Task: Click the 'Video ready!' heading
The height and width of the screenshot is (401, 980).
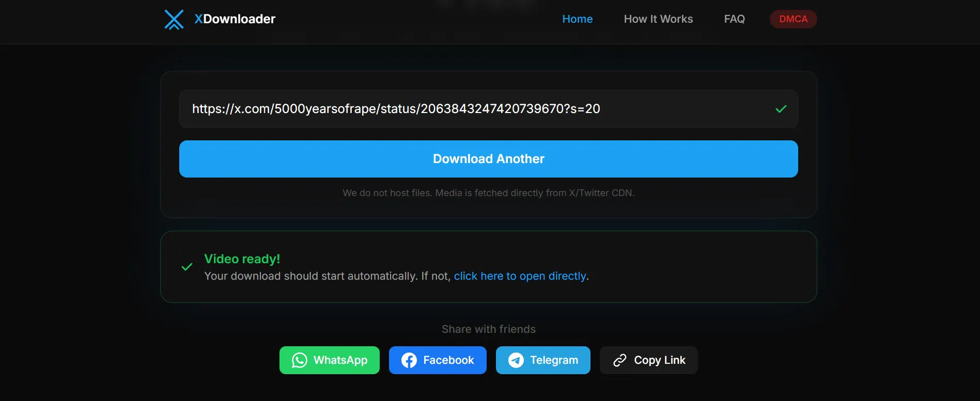Action: [x=242, y=259]
